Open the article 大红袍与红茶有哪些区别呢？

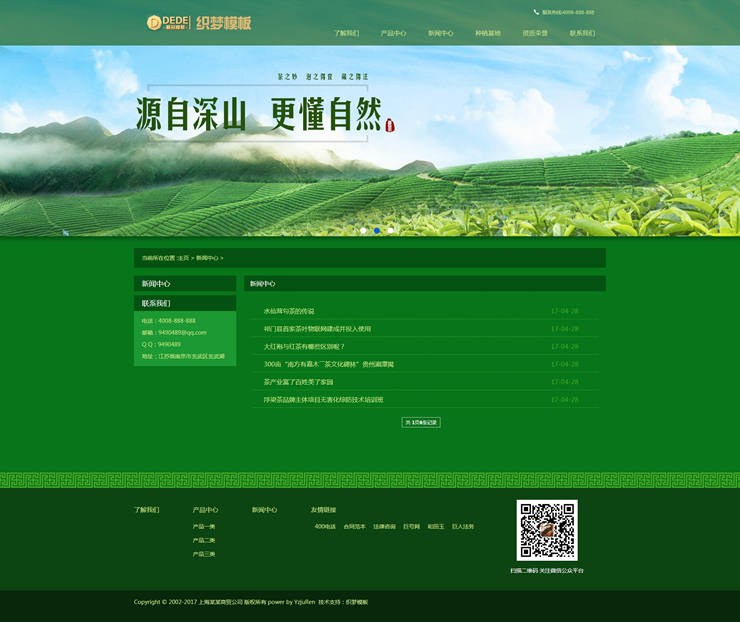[304, 347]
